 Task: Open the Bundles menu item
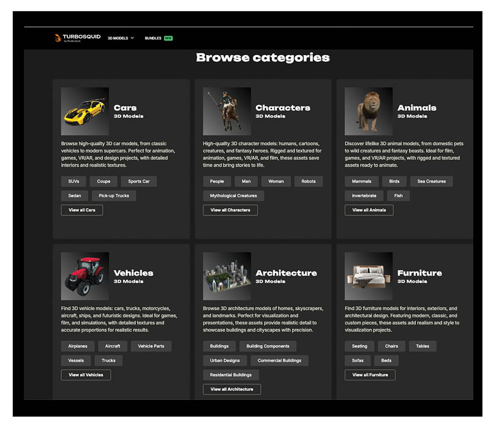click(x=153, y=38)
